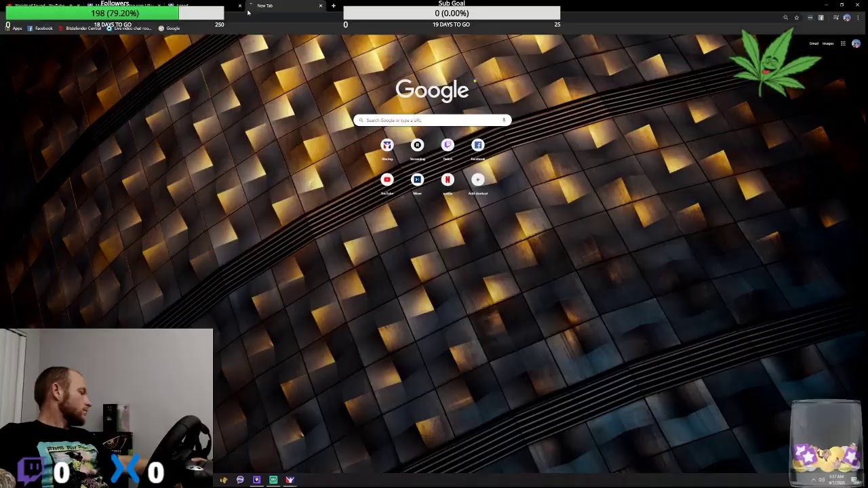This screenshot has width=868, height=488.
Task: Click the Twitch taskbar icon
Action: [x=256, y=480]
